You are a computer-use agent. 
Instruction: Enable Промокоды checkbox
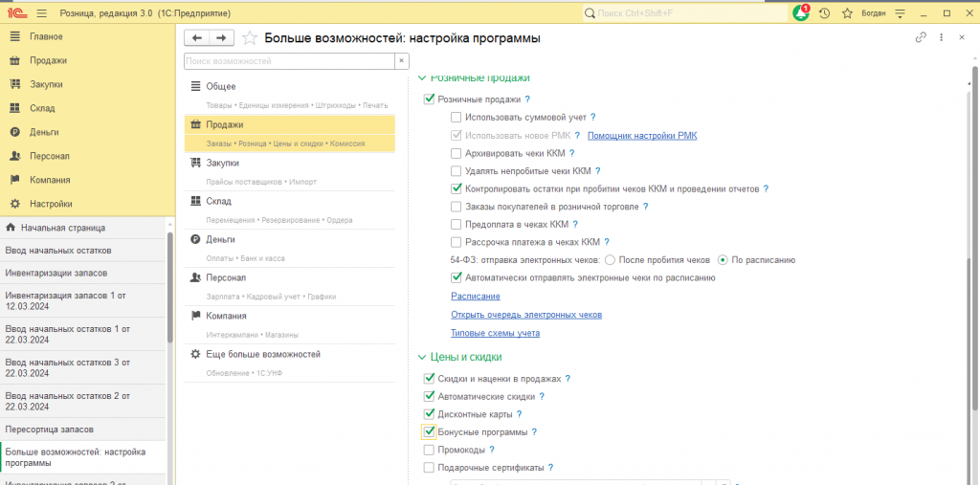click(x=429, y=450)
